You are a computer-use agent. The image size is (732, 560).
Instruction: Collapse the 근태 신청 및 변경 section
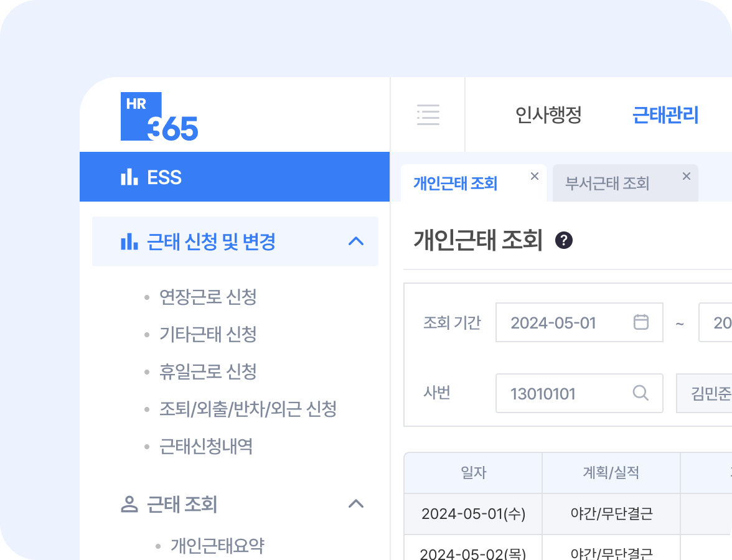click(356, 241)
